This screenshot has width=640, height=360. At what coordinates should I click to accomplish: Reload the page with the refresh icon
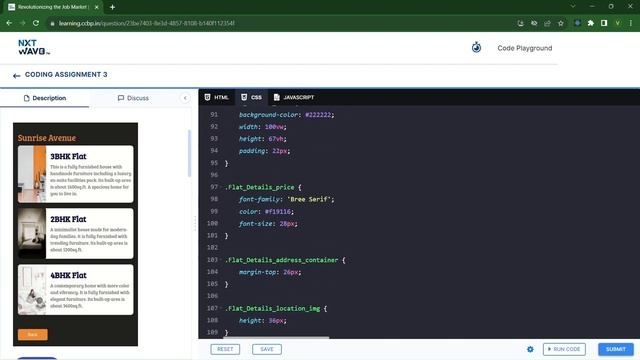(x=36, y=23)
